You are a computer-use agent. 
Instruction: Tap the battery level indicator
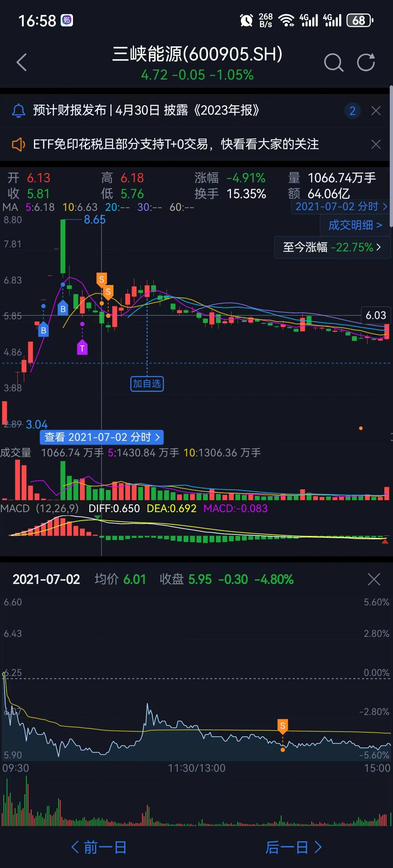[x=360, y=20]
